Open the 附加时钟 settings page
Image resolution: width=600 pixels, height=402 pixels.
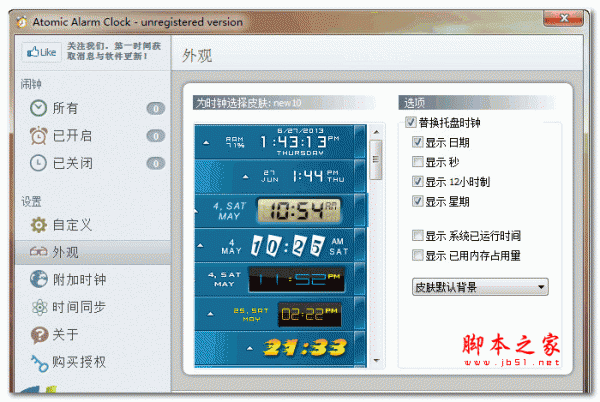[x=93, y=279]
